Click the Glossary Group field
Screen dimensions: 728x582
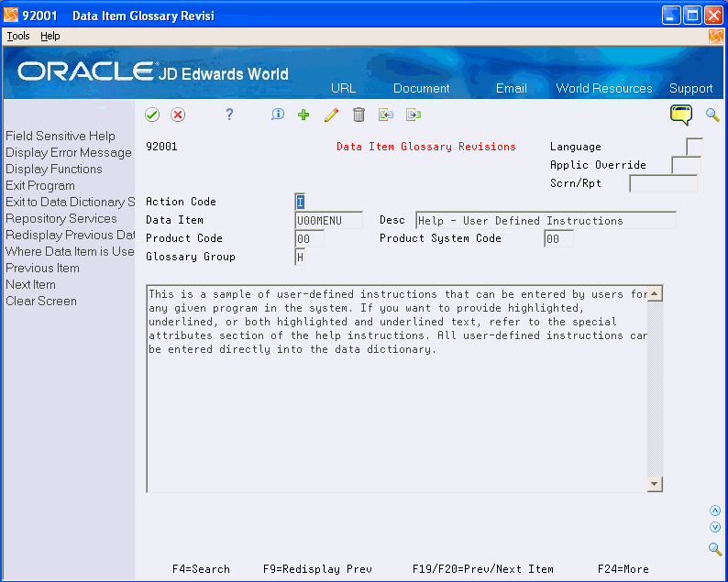[x=300, y=257]
